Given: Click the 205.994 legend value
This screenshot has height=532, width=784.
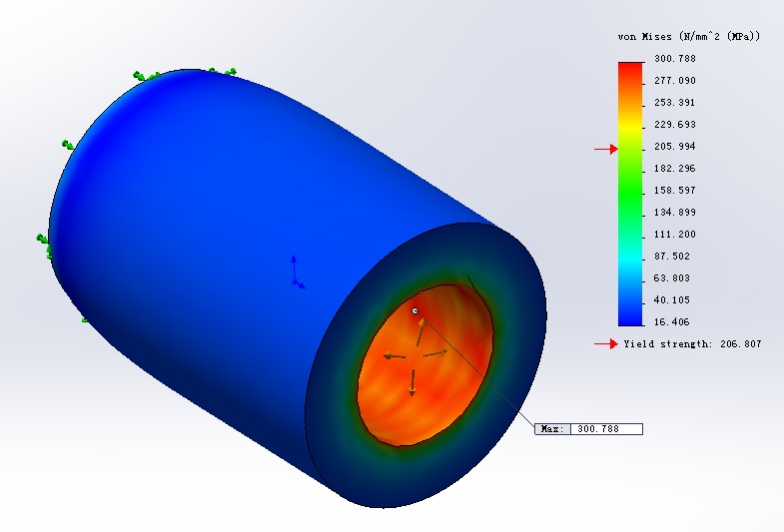Looking at the screenshot, I should (x=675, y=147).
